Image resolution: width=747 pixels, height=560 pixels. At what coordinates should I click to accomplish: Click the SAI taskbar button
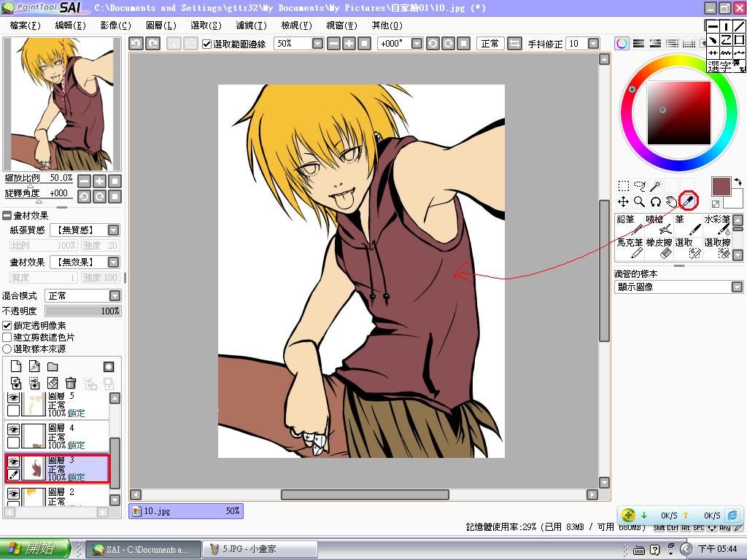pyautogui.click(x=142, y=549)
